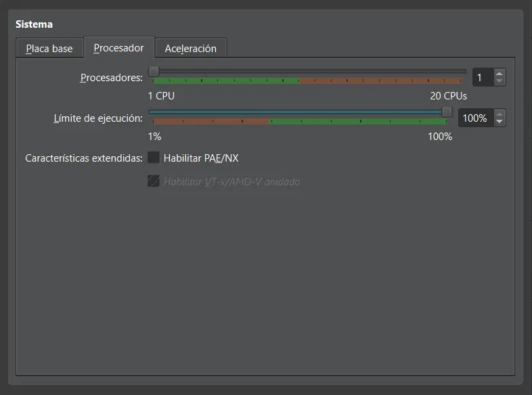Enable the Habilitar PAE/NX checkbox
The image size is (532, 395).
154,158
